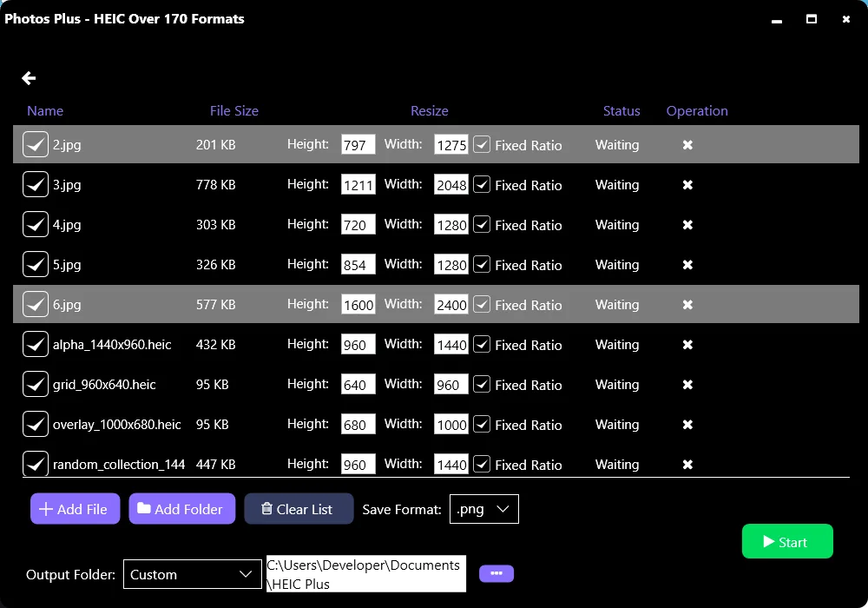Image resolution: width=868 pixels, height=608 pixels.
Task: Open the Output Folder Custom dropdown
Action: tap(192, 574)
